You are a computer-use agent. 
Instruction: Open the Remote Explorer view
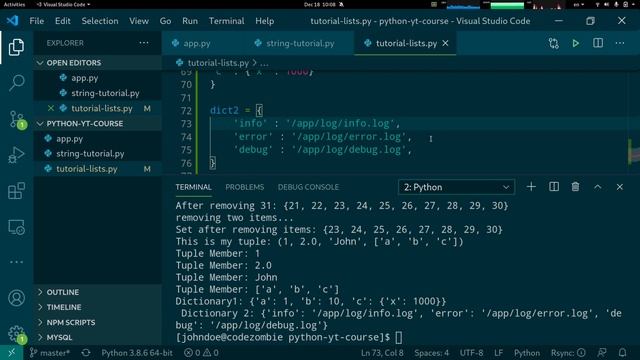pos(16,227)
